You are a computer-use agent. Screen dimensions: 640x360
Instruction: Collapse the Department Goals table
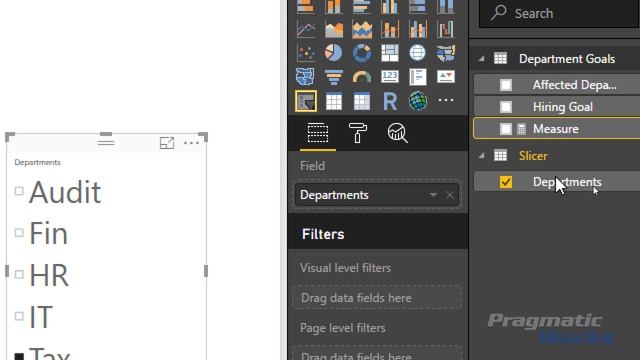pyautogui.click(x=482, y=59)
